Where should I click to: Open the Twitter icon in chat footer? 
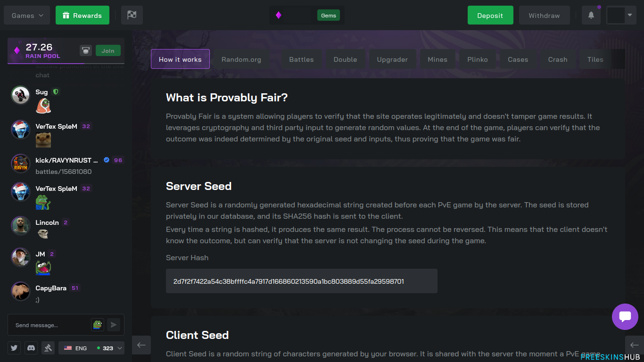click(x=14, y=347)
